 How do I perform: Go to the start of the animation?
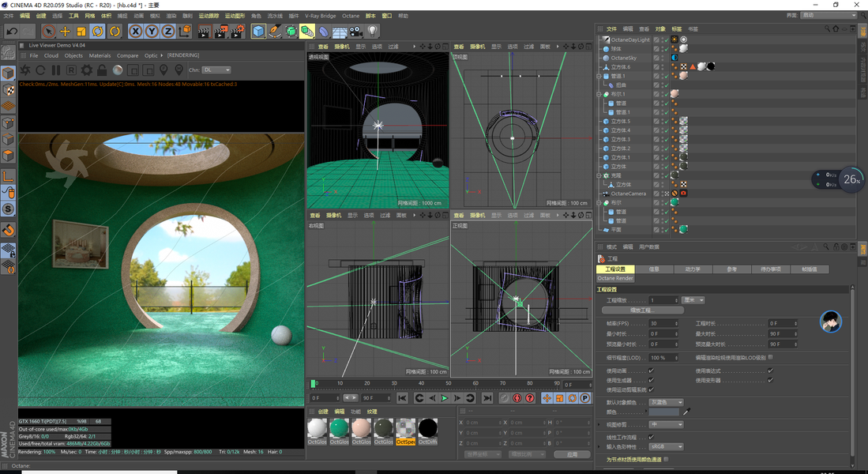[x=403, y=398]
